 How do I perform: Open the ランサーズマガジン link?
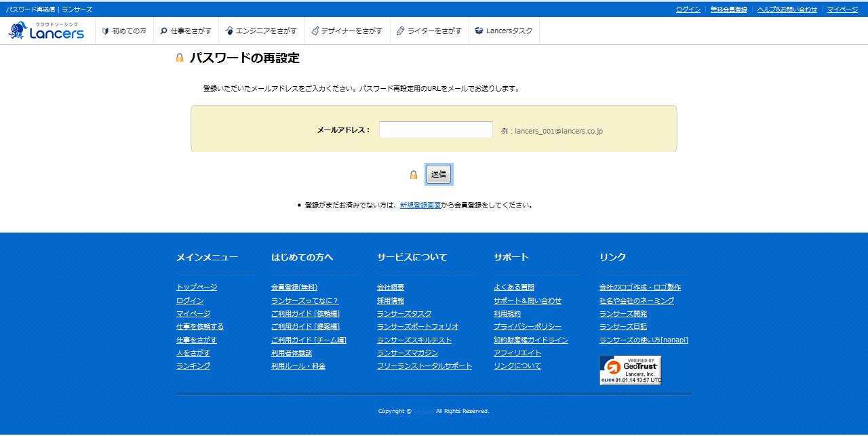tap(408, 353)
